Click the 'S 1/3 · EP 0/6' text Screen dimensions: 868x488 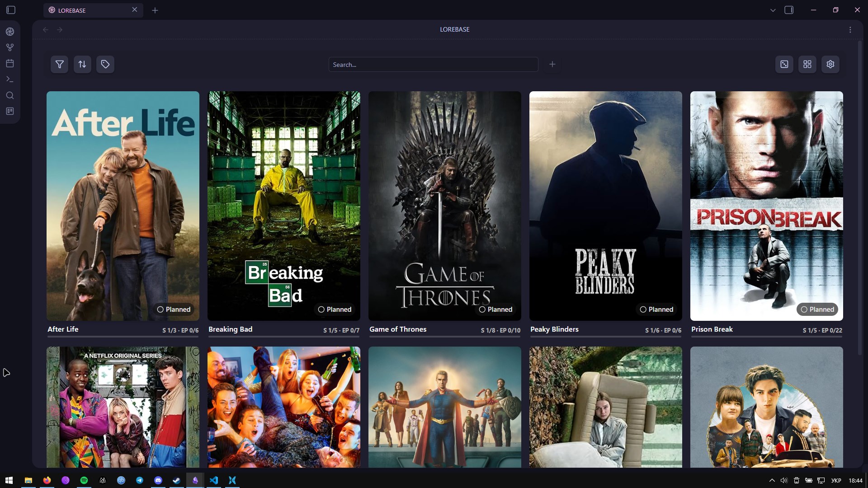click(180, 330)
